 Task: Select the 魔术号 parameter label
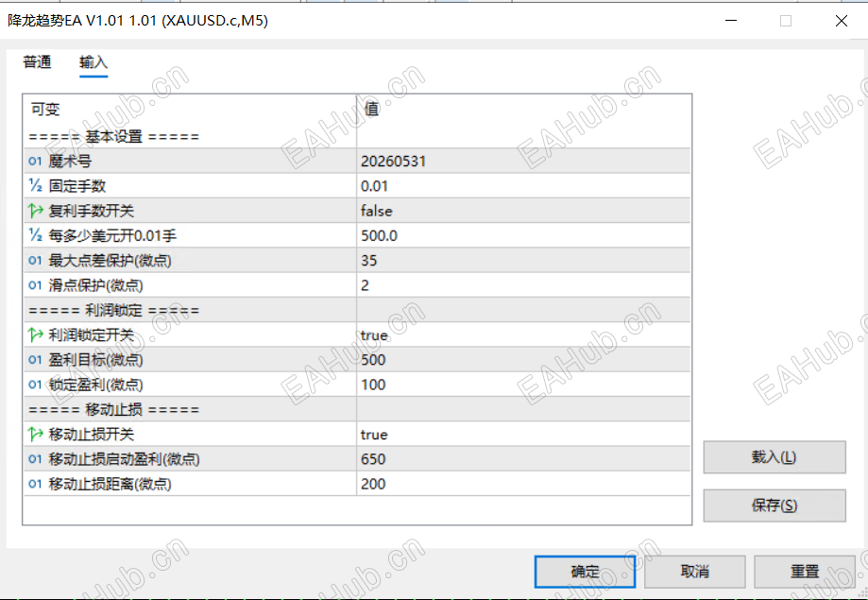coord(70,162)
